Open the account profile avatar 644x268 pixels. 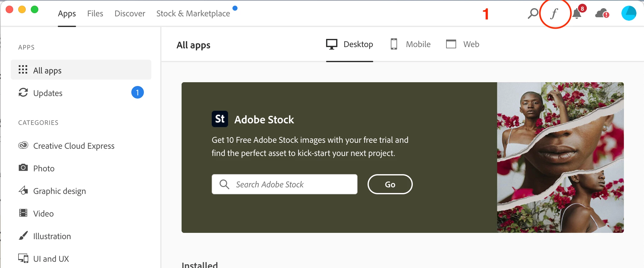[629, 13]
